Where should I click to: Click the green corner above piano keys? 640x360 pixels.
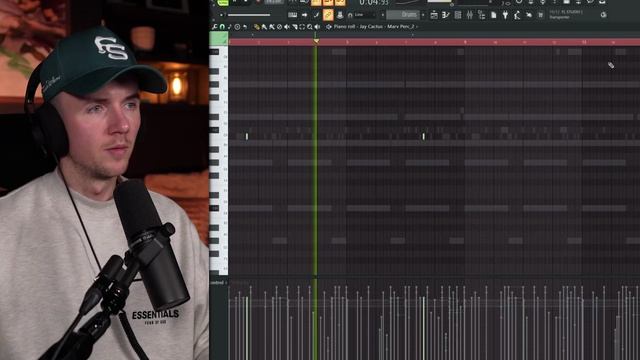click(x=219, y=39)
